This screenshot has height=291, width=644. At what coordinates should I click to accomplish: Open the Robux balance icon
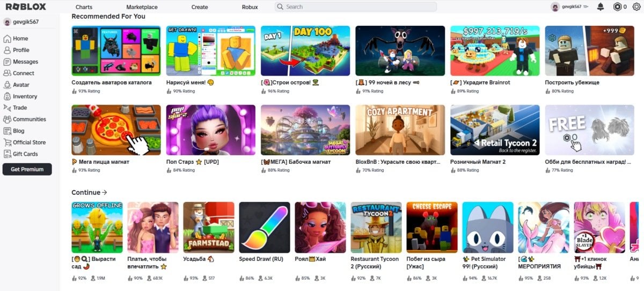(x=617, y=7)
